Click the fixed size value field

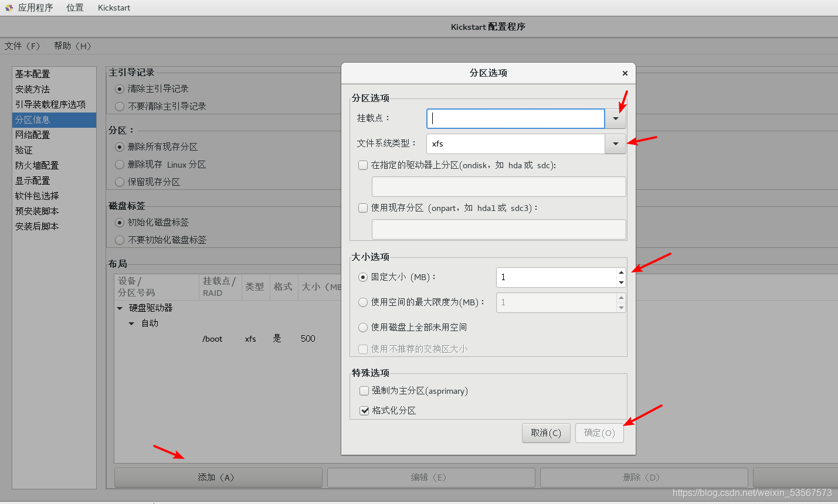556,277
